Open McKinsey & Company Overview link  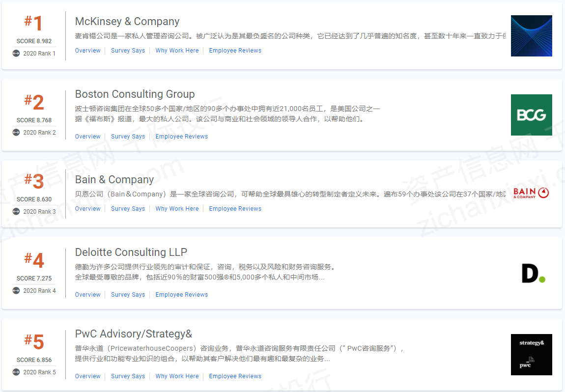pos(87,51)
